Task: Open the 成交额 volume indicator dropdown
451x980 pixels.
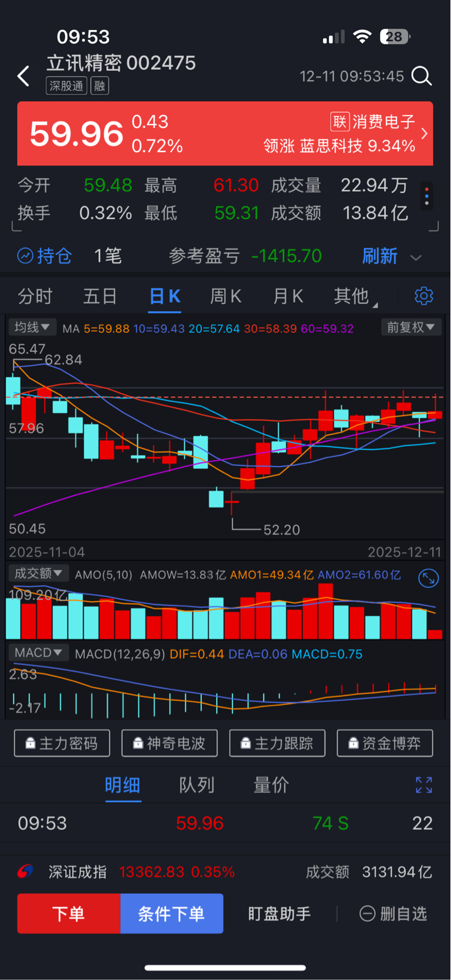Action: 39,573
